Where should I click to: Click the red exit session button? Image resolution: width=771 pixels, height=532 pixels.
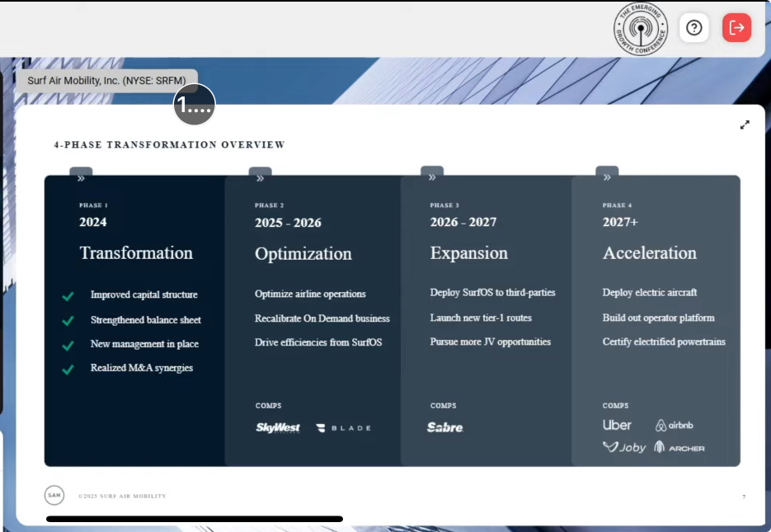pos(736,27)
